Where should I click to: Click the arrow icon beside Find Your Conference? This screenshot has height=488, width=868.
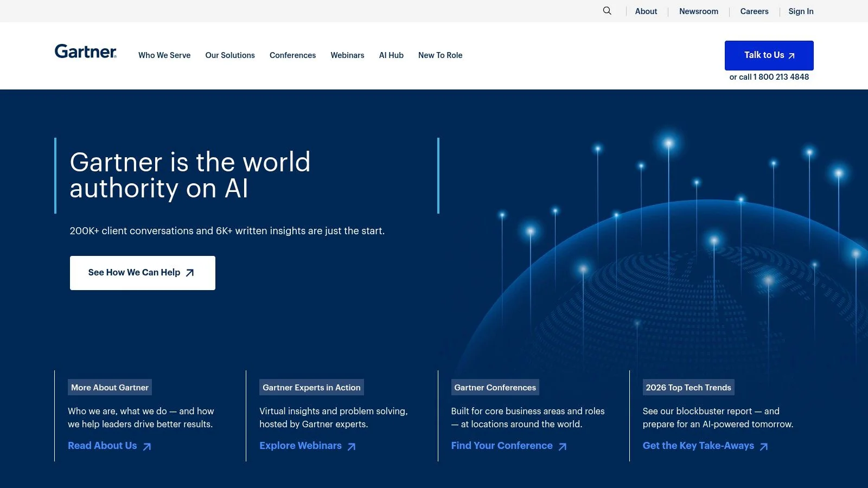(x=563, y=446)
